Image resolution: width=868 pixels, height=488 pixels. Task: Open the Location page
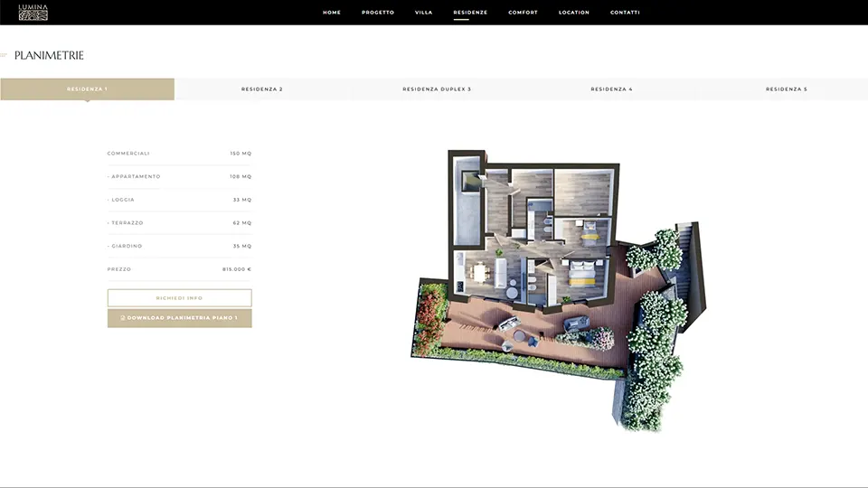573,13
